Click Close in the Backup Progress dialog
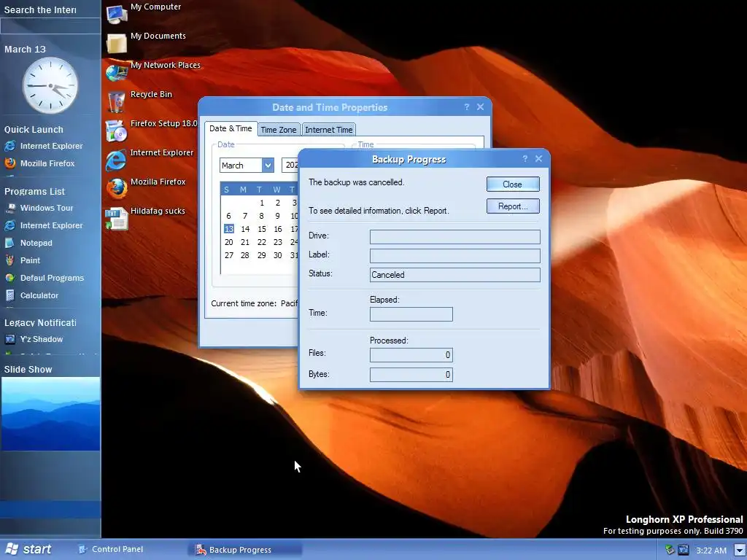The width and height of the screenshot is (747, 560). coord(513,184)
